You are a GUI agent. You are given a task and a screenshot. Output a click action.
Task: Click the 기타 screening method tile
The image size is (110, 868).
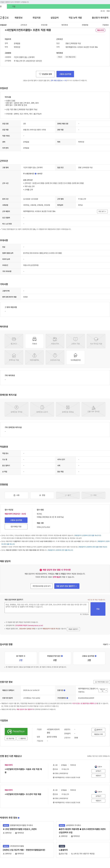pyautogui.click(x=93, y=495)
